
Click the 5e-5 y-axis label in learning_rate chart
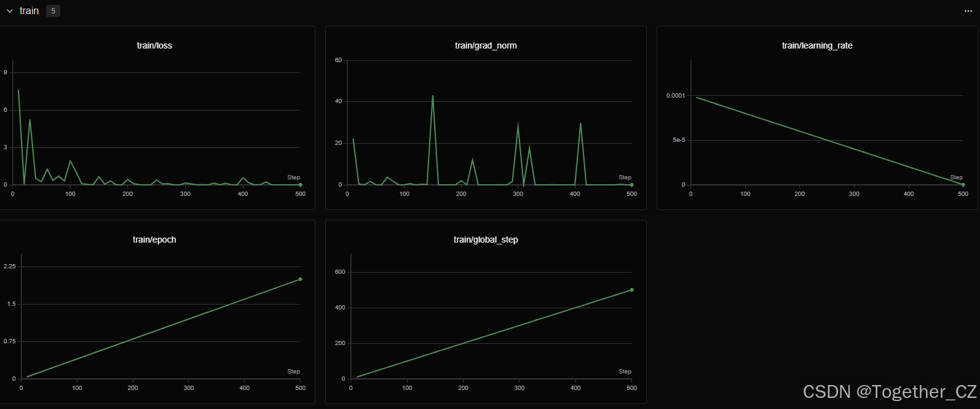click(679, 140)
